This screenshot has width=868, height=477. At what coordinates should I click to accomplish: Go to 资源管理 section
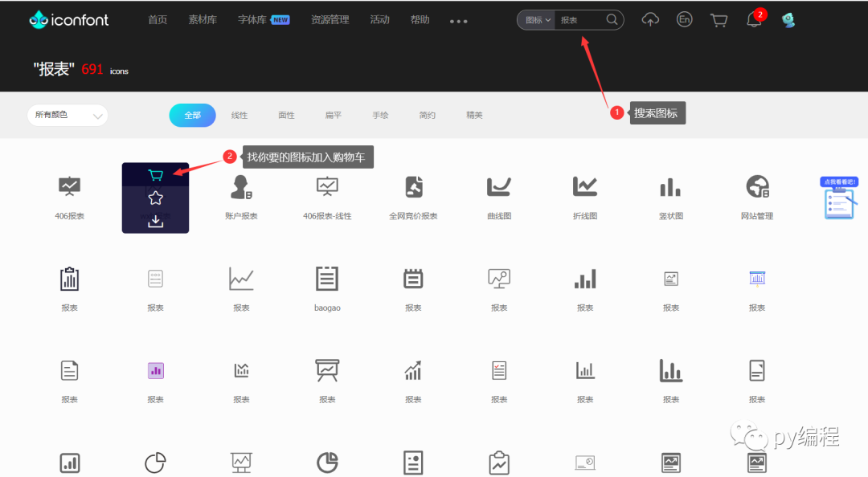point(330,20)
